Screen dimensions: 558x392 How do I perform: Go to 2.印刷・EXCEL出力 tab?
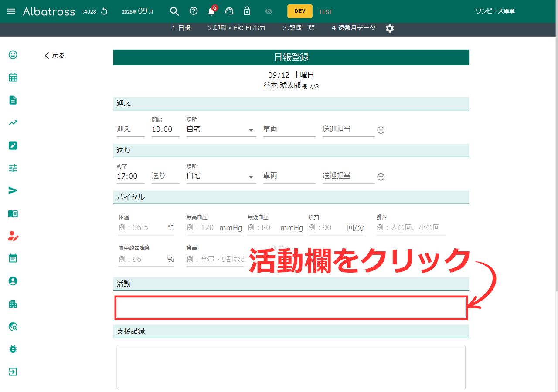237,28
